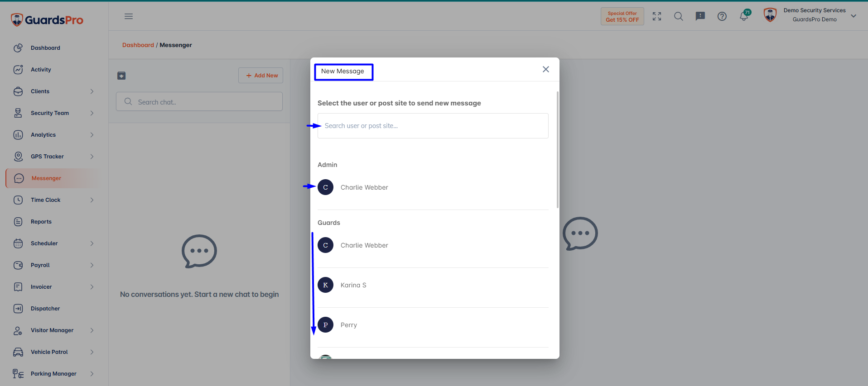Image resolution: width=868 pixels, height=386 pixels.
Task: Open the notifications bell icon
Action: (x=744, y=16)
